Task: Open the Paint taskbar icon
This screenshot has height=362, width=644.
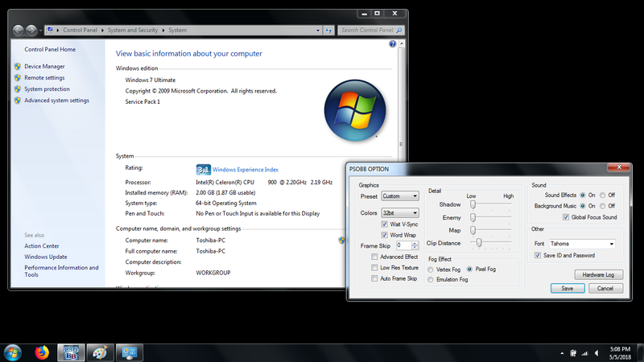Action: pos(100,352)
